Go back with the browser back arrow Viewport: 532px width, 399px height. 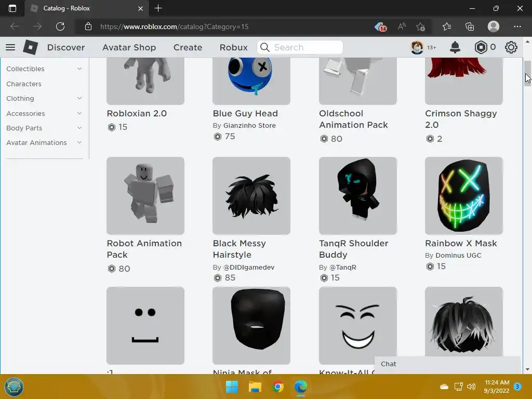pyautogui.click(x=15, y=26)
